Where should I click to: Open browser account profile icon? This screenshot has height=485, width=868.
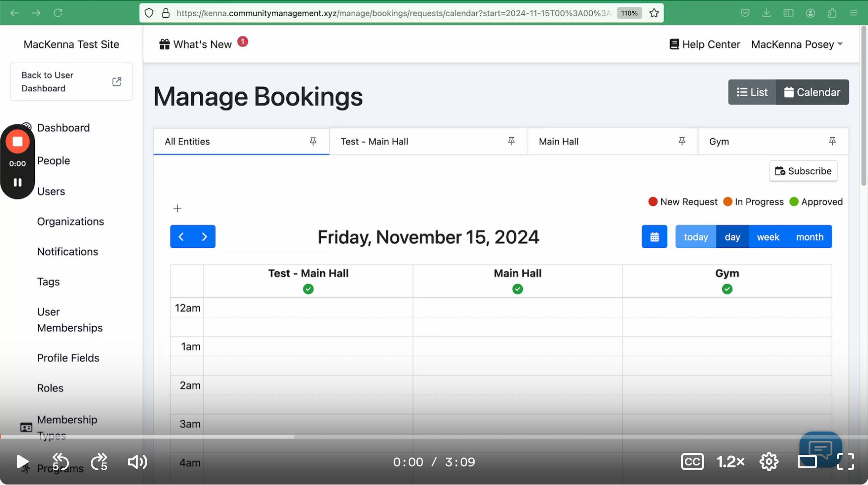point(810,13)
